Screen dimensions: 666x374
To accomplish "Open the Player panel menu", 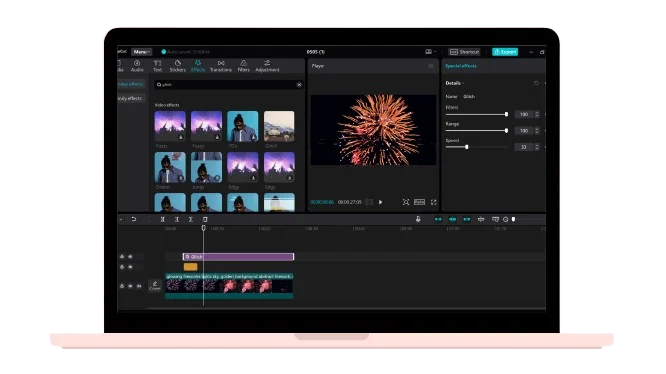I will click(x=431, y=66).
